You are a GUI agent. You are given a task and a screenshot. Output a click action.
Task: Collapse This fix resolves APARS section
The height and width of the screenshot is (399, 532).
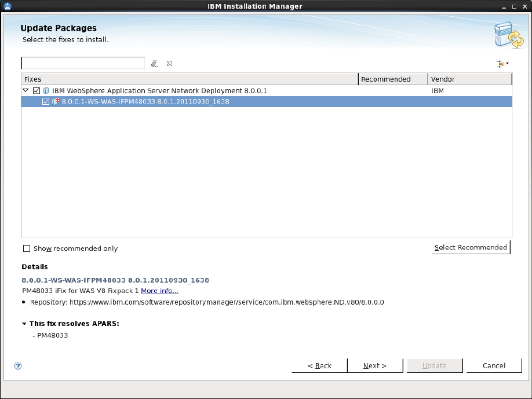[x=24, y=323]
